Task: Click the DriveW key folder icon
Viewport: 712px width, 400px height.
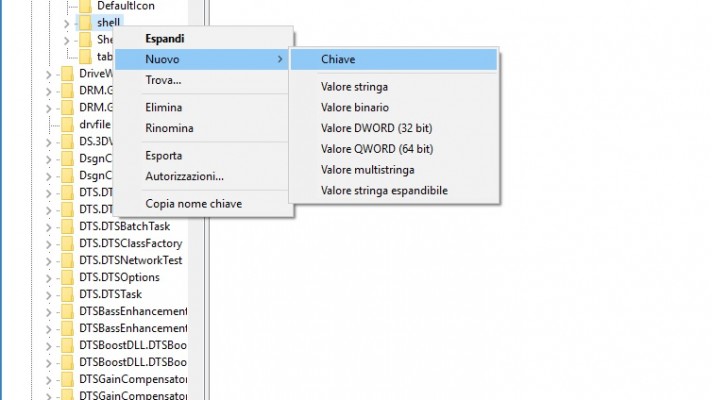Action: tap(67, 74)
